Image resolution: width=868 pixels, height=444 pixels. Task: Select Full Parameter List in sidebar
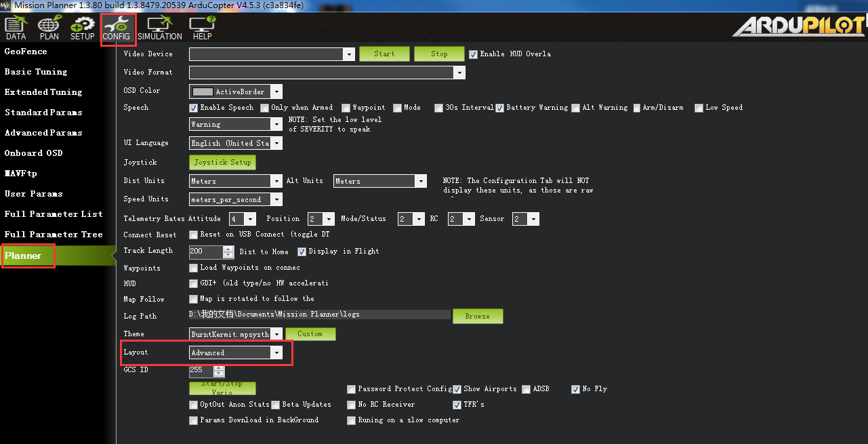click(x=54, y=214)
